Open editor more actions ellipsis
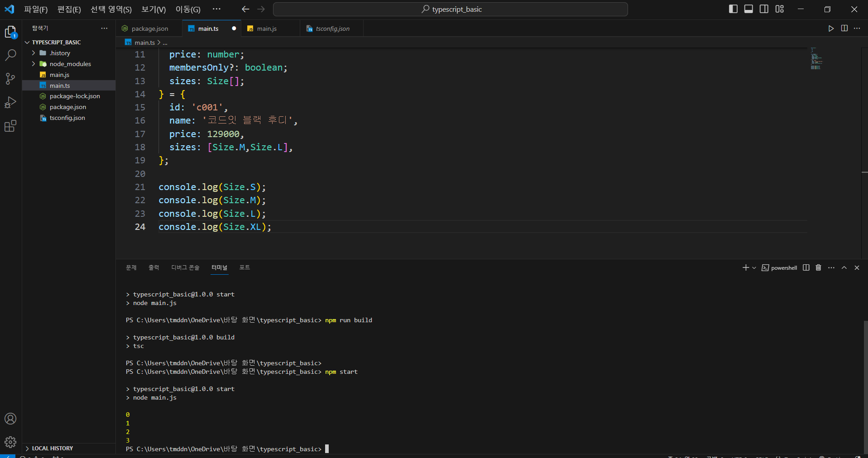The width and height of the screenshot is (868, 458). (x=857, y=29)
